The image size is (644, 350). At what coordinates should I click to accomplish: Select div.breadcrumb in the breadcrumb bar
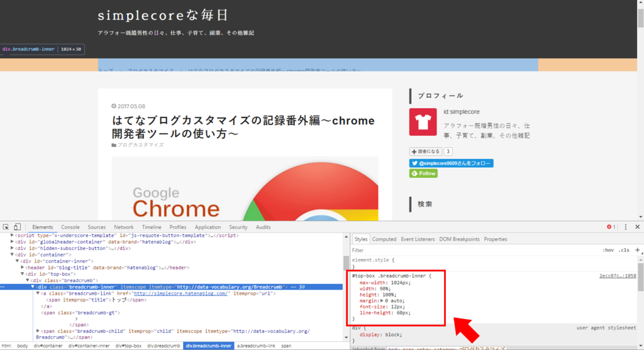click(164, 346)
